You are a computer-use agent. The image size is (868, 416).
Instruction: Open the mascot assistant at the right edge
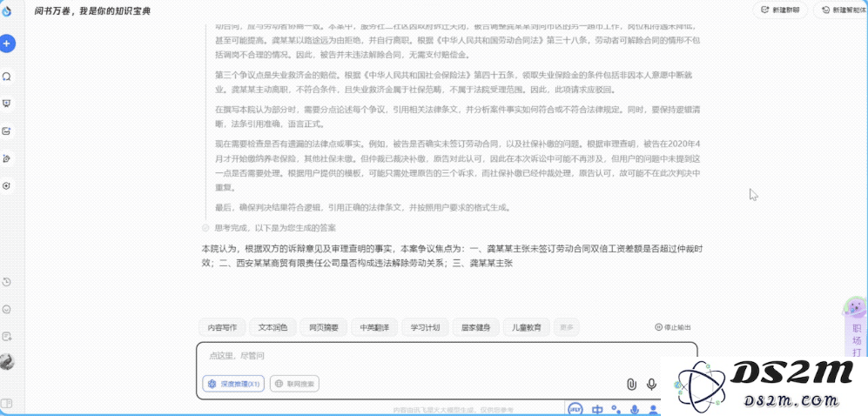857,307
